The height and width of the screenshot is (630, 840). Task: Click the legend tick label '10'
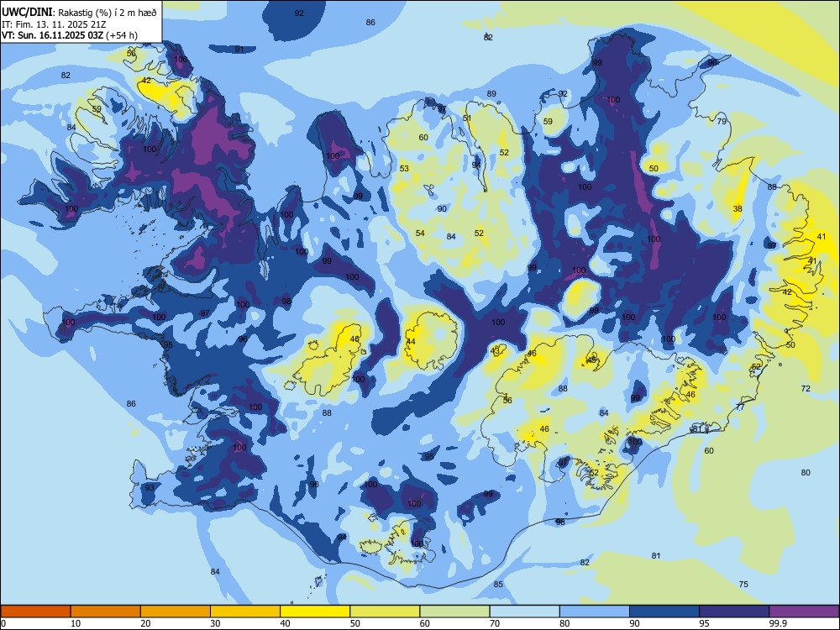click(x=76, y=623)
